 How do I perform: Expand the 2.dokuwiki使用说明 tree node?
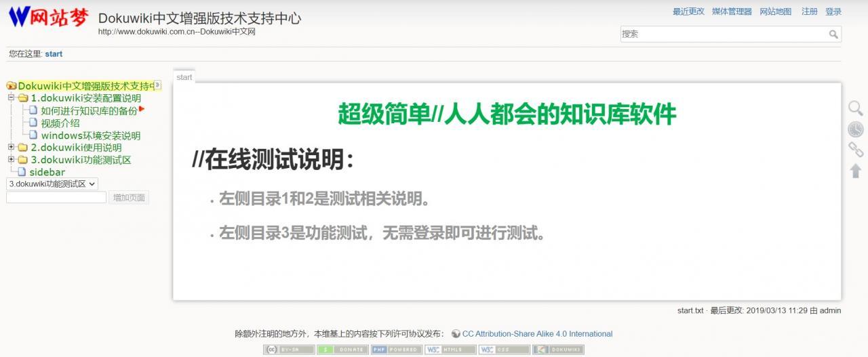coord(11,147)
